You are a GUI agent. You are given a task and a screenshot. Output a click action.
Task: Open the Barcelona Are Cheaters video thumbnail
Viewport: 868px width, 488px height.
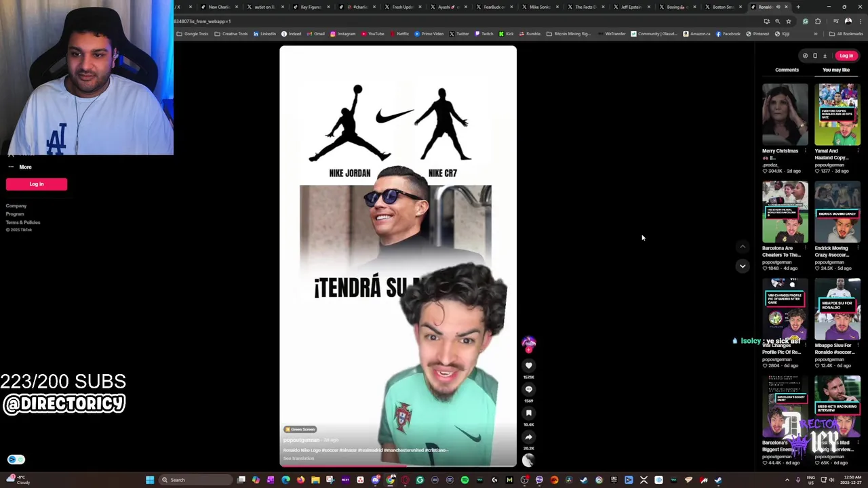[x=785, y=211]
